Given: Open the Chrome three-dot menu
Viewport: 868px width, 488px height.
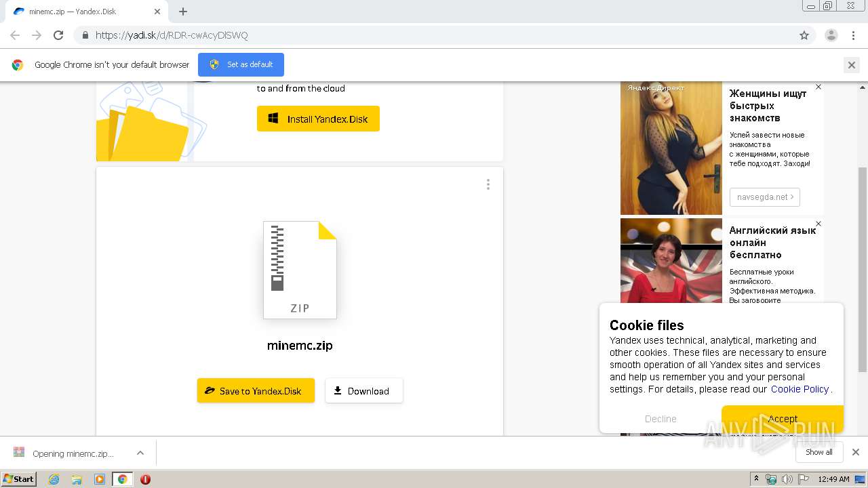Looking at the screenshot, I should [852, 35].
